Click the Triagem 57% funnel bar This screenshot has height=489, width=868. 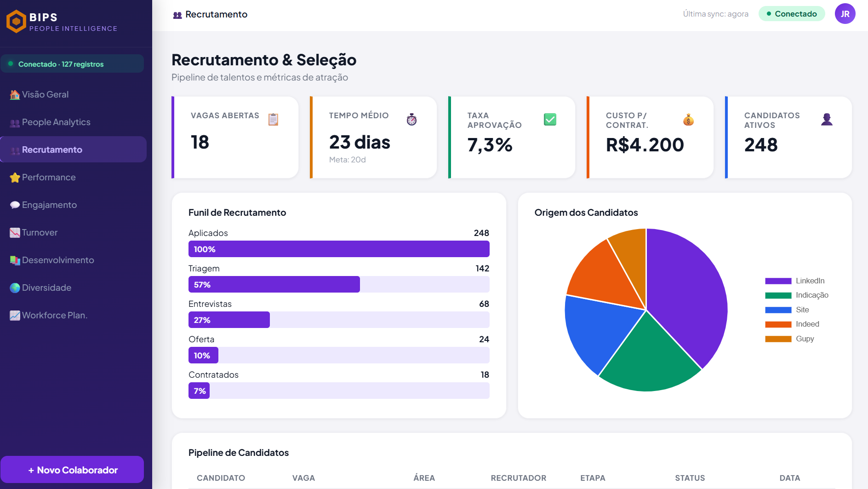[274, 284]
